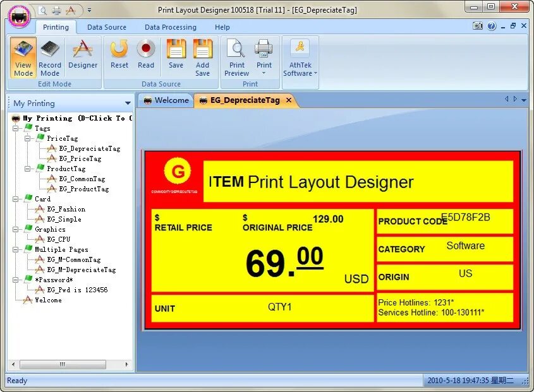534x392 pixels.
Task: Open the Print dropdown arrow
Action: (x=264, y=72)
